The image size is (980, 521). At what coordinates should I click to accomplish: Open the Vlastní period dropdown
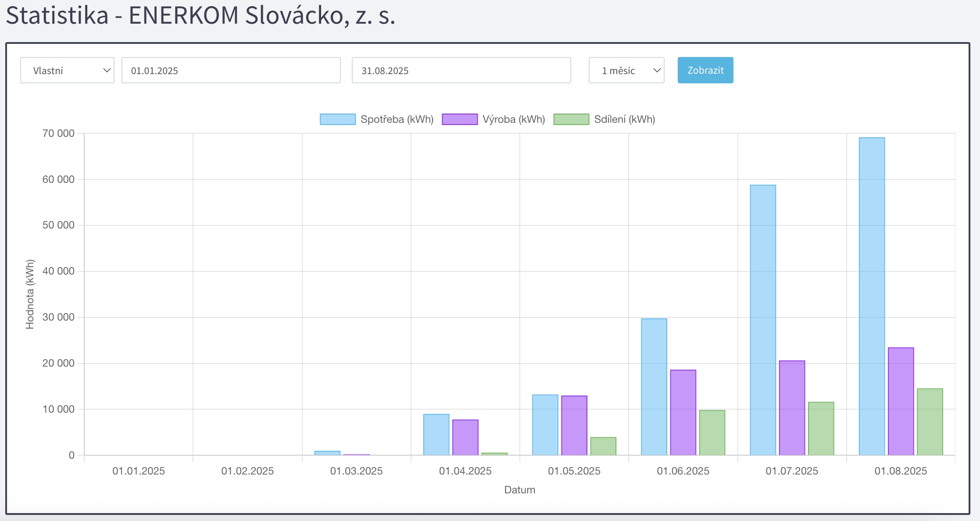click(x=67, y=70)
